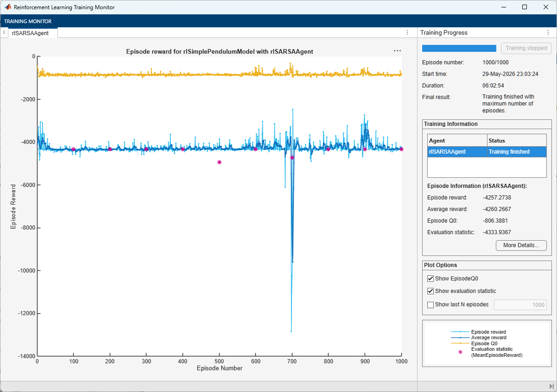Click the evaluation marker at episode 700
Viewport: 557px width, 392px height.
(x=292, y=158)
